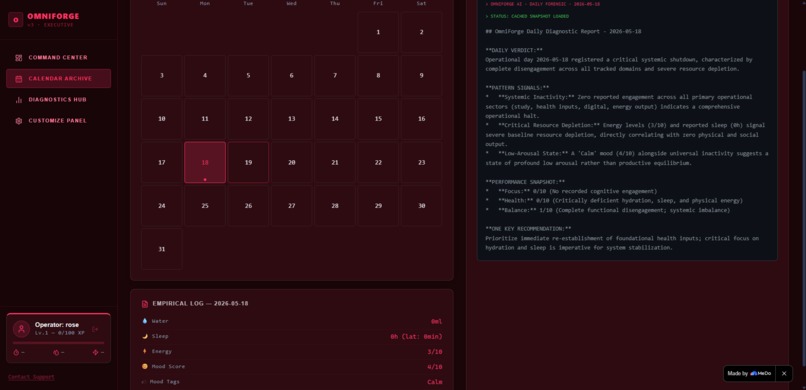Click the flame streak icon in operator card
806x390 pixels.
coord(56,352)
